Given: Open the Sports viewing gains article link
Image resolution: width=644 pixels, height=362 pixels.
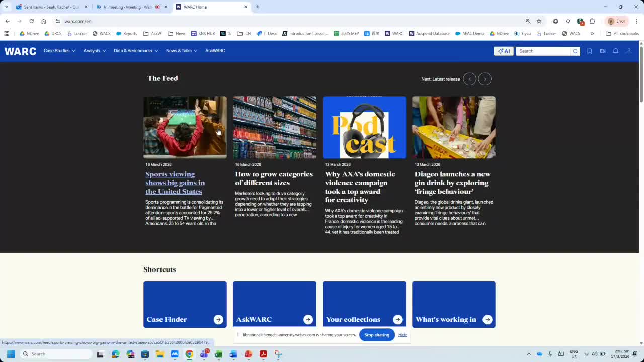Looking at the screenshot, I should (175, 183).
